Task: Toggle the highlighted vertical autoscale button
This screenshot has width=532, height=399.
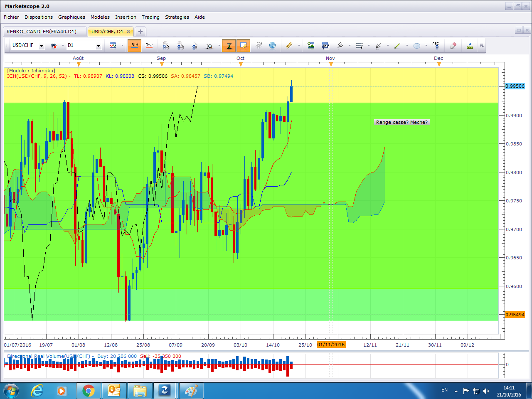Action: [229, 46]
